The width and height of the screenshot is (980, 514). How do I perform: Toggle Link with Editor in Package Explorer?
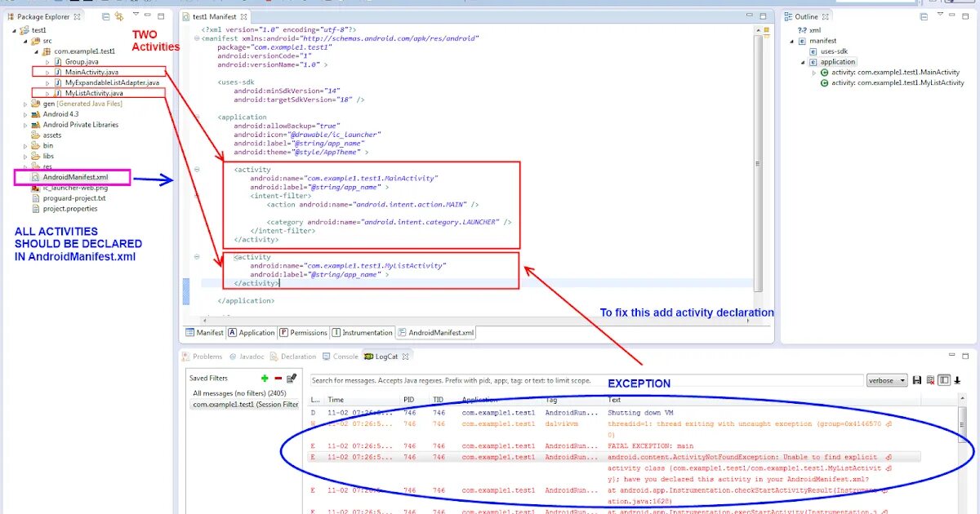point(120,16)
